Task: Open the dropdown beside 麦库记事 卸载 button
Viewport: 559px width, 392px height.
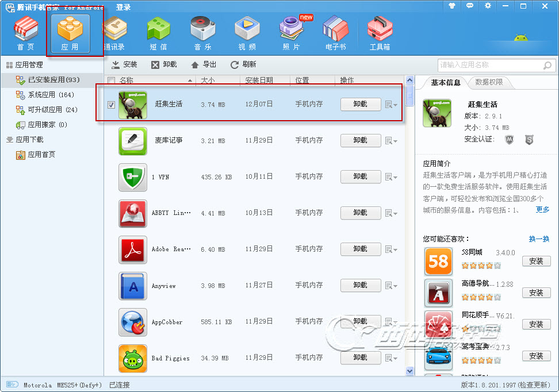Action: tap(391, 141)
